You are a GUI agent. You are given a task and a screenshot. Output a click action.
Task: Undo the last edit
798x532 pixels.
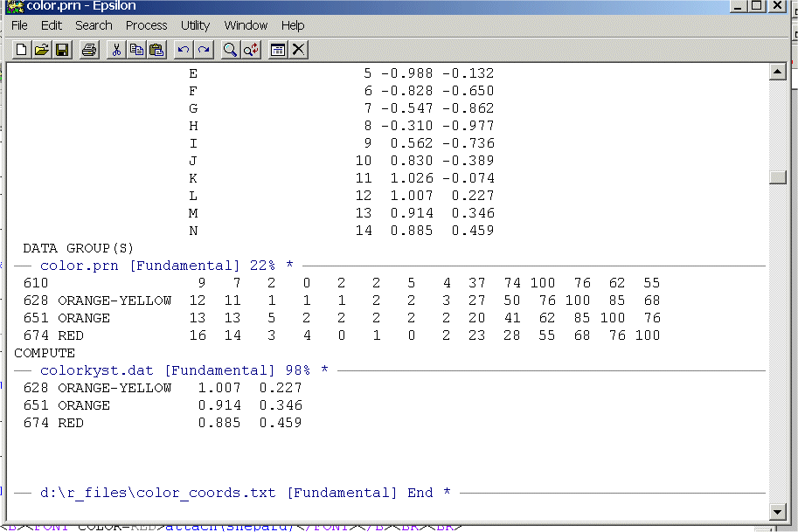point(184,50)
